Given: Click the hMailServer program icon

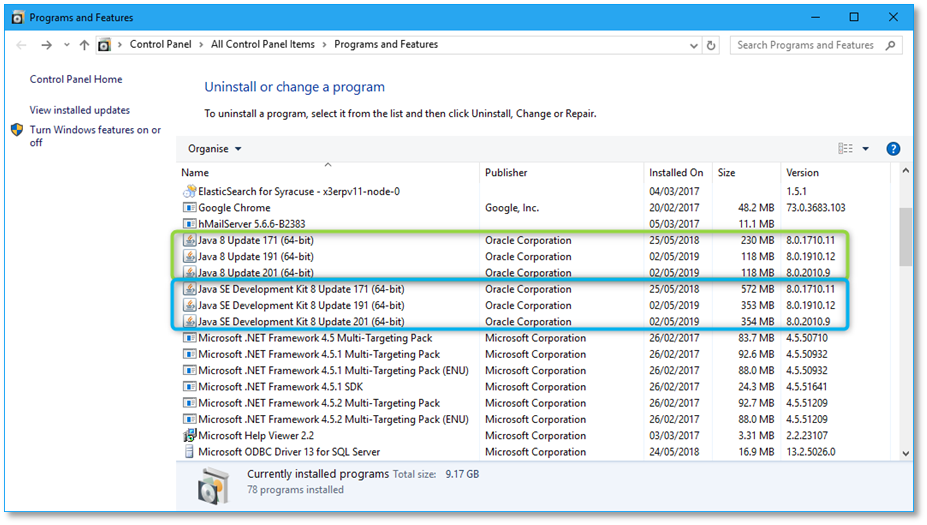Looking at the screenshot, I should (189, 224).
